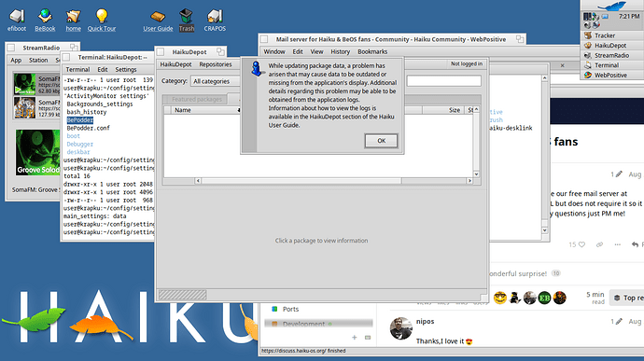Image resolution: width=644 pixels, height=361 pixels.
Task: Switch to Terminal in the Deskbar
Action: [612, 65]
